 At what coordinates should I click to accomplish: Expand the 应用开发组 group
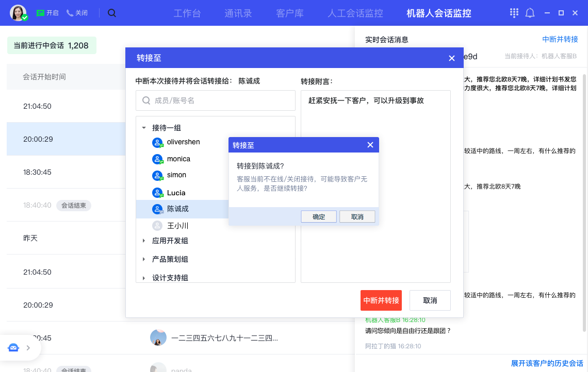click(x=144, y=241)
